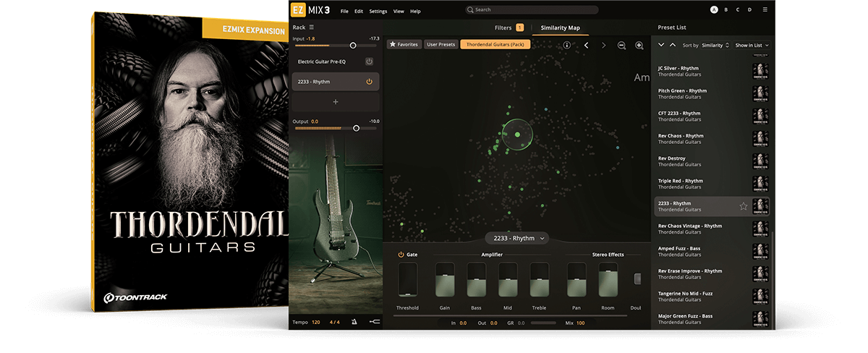This screenshot has height=353, width=868.
Task: Select state C
Action: click(737, 9)
